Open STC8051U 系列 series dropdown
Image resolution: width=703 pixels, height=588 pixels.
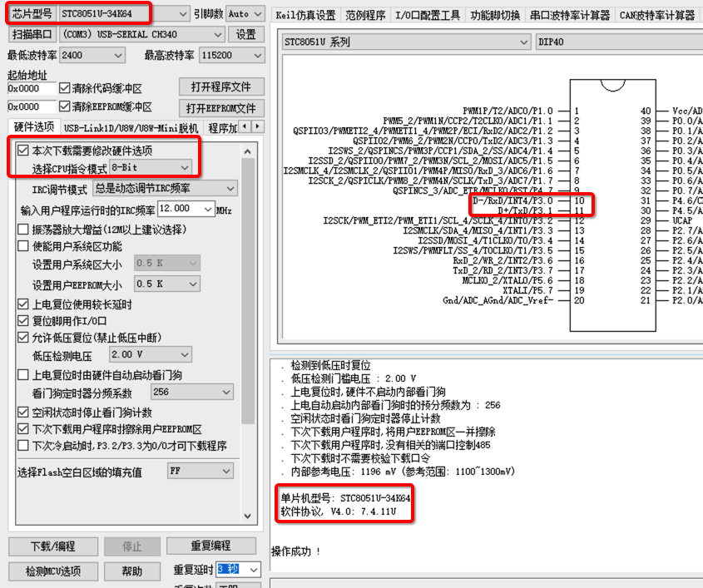406,42
